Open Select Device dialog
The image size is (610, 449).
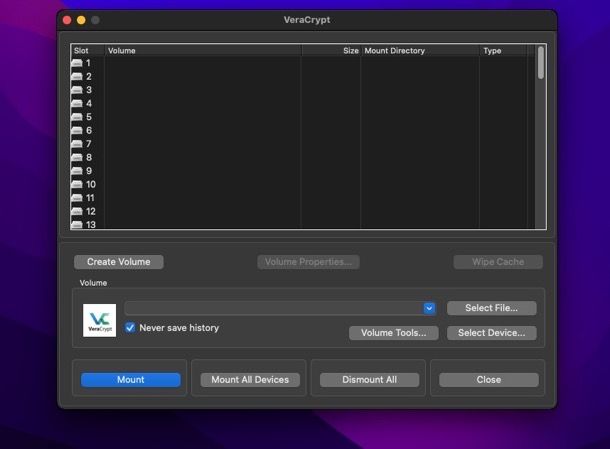point(492,333)
